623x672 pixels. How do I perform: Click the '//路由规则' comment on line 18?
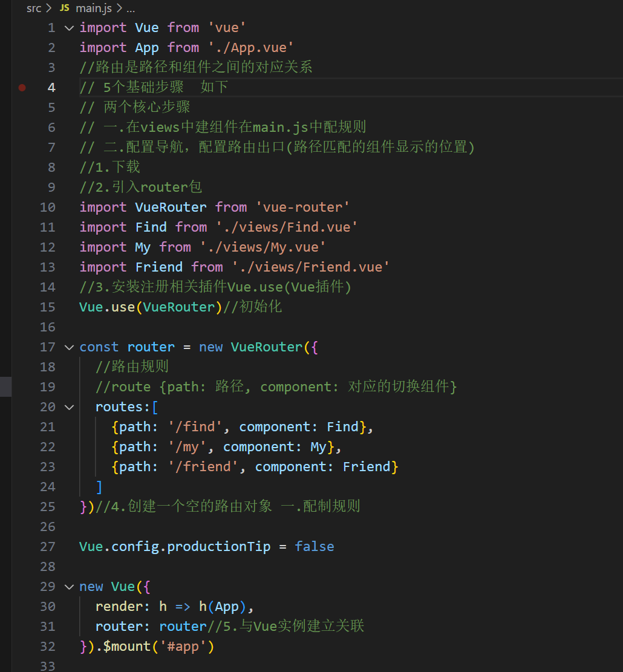(x=132, y=367)
